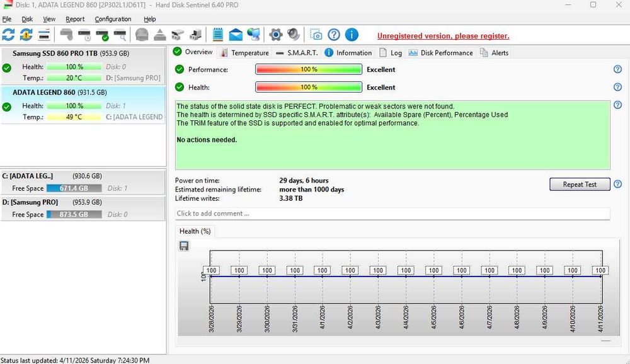Maximize the Hard Disk Sentinel window

tap(593, 5)
